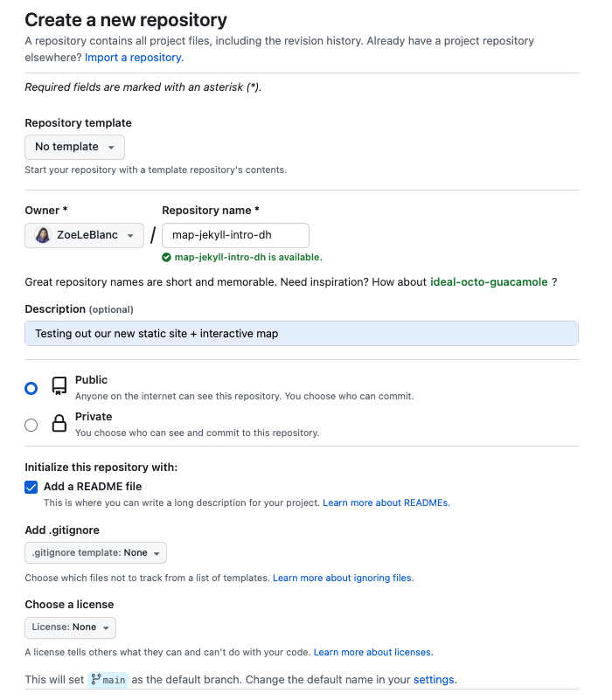Image resolution: width=612 pixels, height=700 pixels.
Task: Click the green availability checkmark icon
Action: (x=167, y=258)
